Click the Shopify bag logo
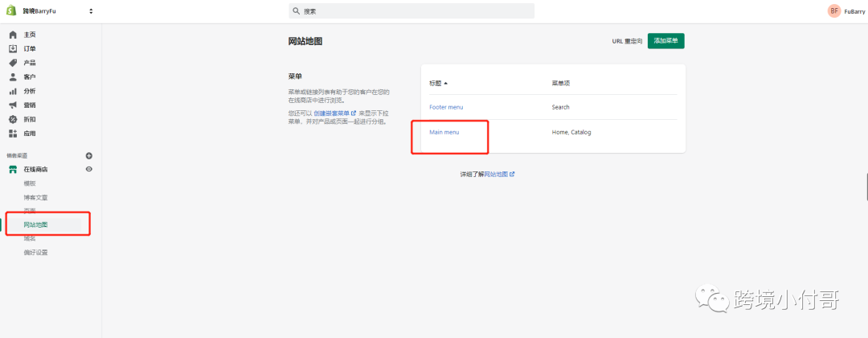 tap(11, 10)
